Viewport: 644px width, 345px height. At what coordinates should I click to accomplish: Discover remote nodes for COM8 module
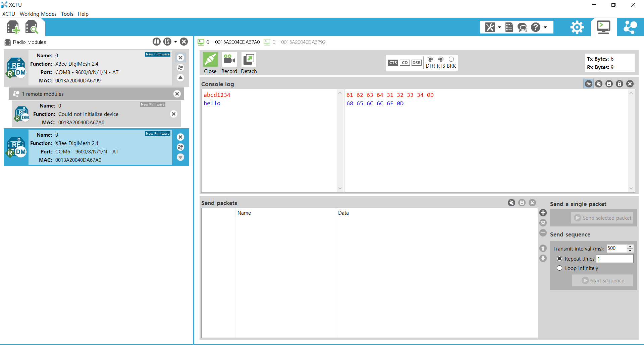(x=180, y=68)
